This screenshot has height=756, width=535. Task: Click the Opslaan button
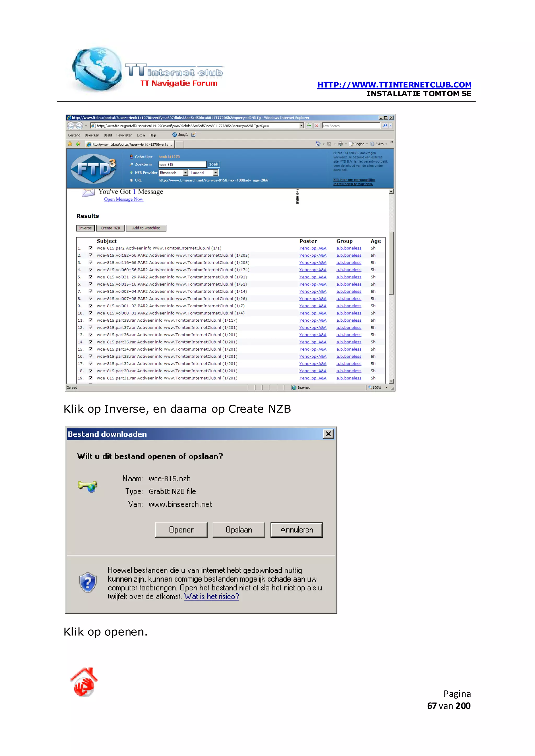[x=239, y=530]
